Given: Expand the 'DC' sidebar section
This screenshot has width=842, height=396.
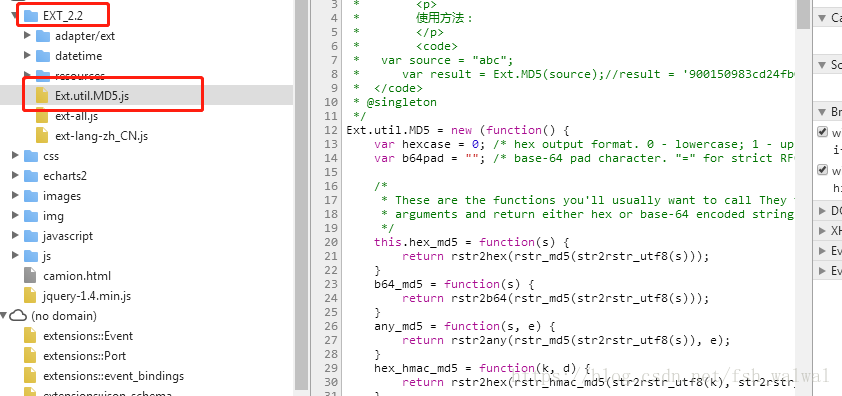Looking at the screenshot, I should (822, 211).
